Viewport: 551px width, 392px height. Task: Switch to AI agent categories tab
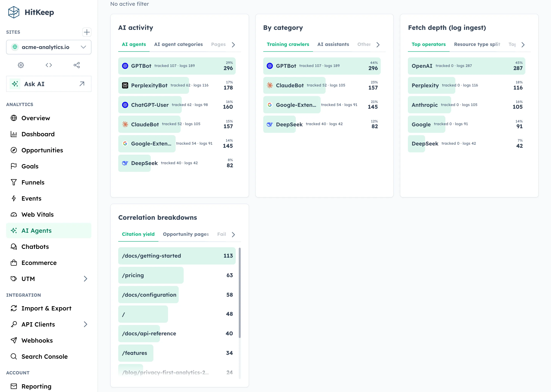179,44
